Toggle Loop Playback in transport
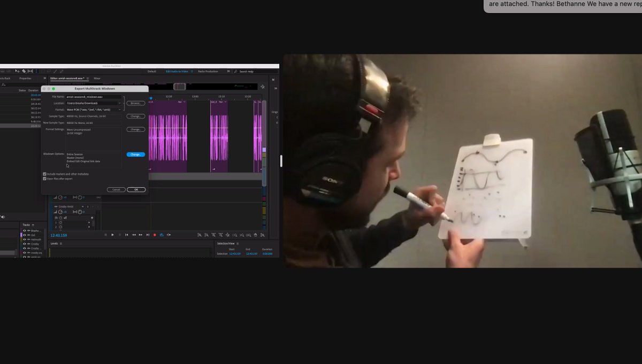Image resolution: width=642 pixels, height=364 pixels. [162, 235]
